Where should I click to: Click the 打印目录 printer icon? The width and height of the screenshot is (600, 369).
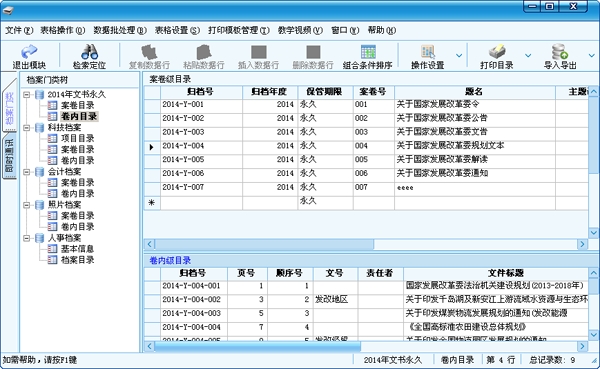point(497,52)
